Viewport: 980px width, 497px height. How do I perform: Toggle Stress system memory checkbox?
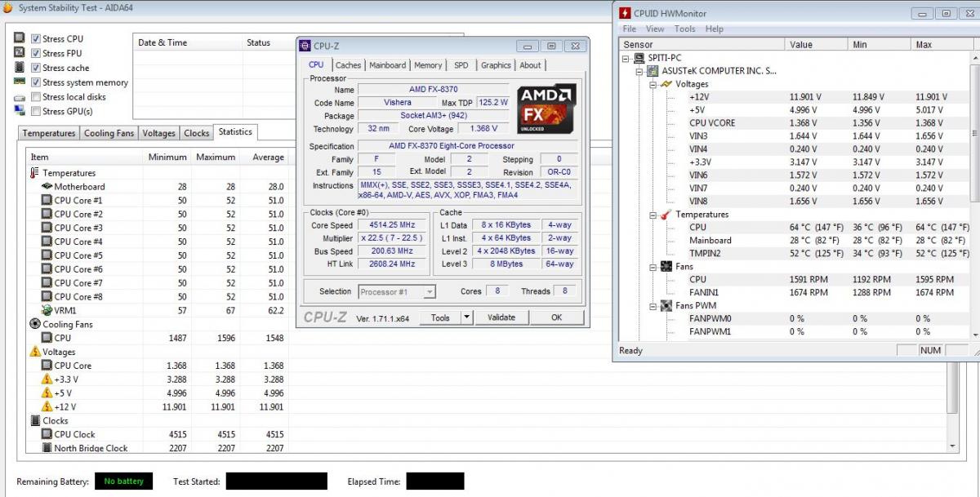36,82
